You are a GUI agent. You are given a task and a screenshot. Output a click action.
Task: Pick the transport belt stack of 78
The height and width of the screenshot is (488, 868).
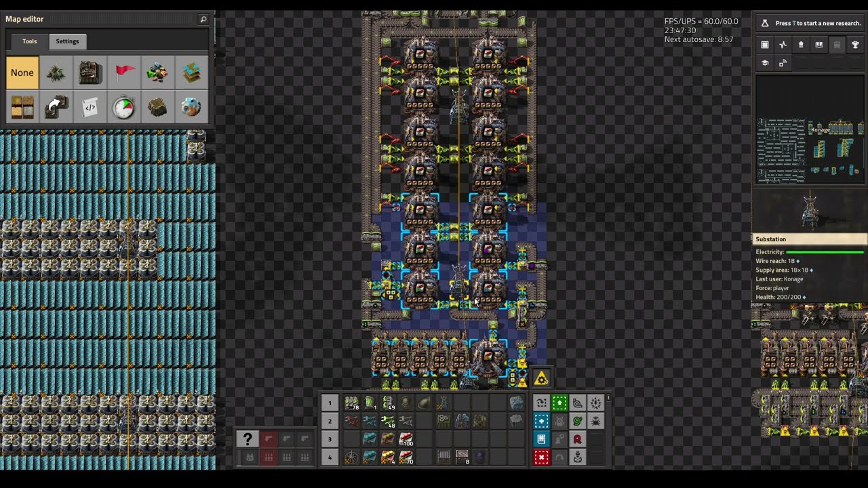pyautogui.click(x=351, y=403)
